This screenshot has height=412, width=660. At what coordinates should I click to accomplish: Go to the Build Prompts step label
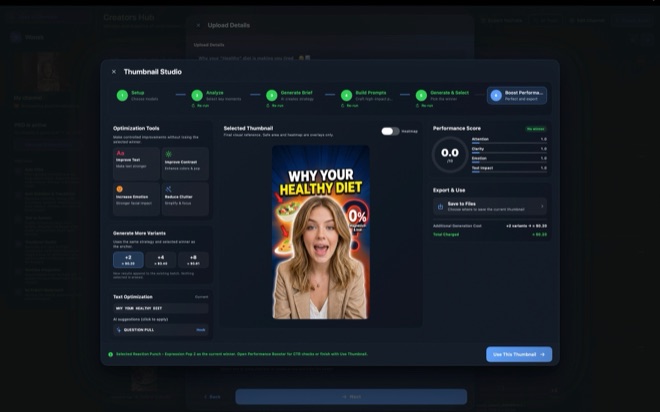[371, 93]
